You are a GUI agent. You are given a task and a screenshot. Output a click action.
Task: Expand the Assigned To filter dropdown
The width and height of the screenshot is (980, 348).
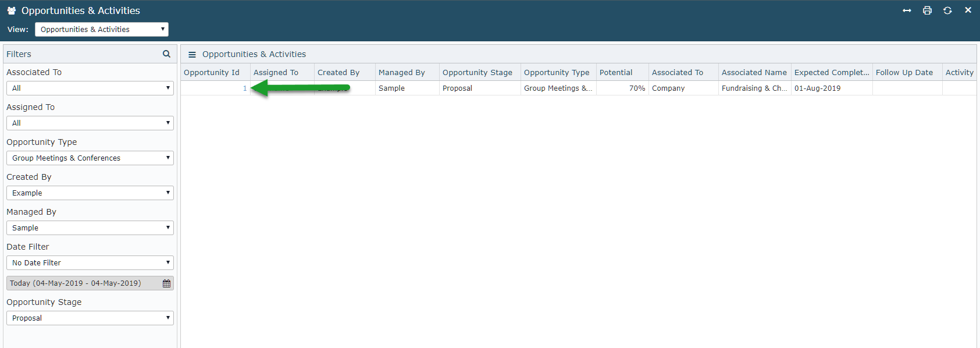pos(90,123)
